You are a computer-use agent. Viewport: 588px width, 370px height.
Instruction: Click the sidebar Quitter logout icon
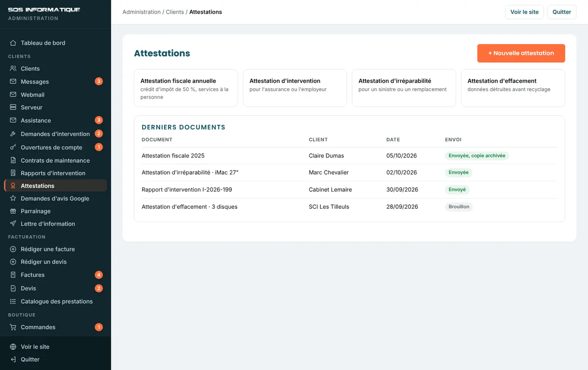[13, 359]
